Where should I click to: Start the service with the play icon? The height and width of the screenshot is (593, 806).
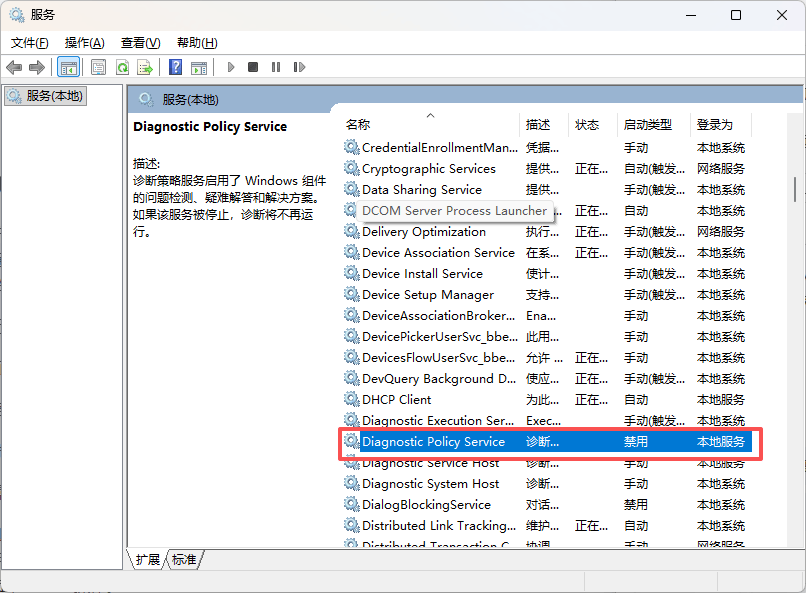(231, 67)
